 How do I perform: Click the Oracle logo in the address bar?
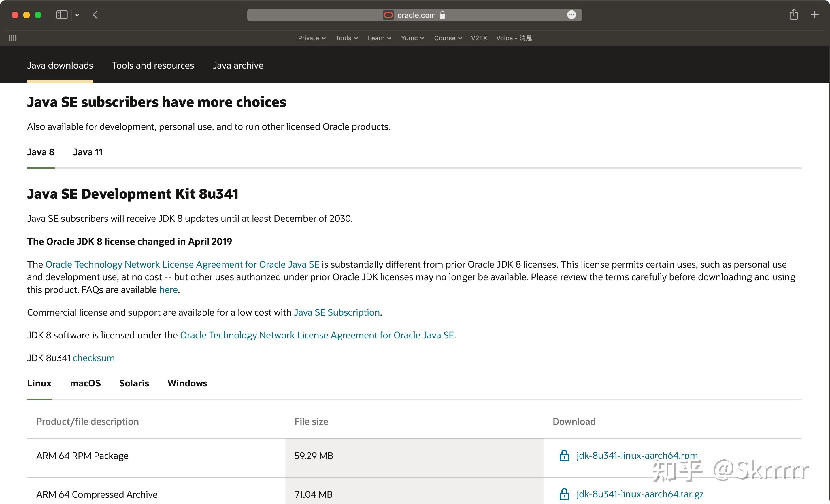tap(388, 15)
